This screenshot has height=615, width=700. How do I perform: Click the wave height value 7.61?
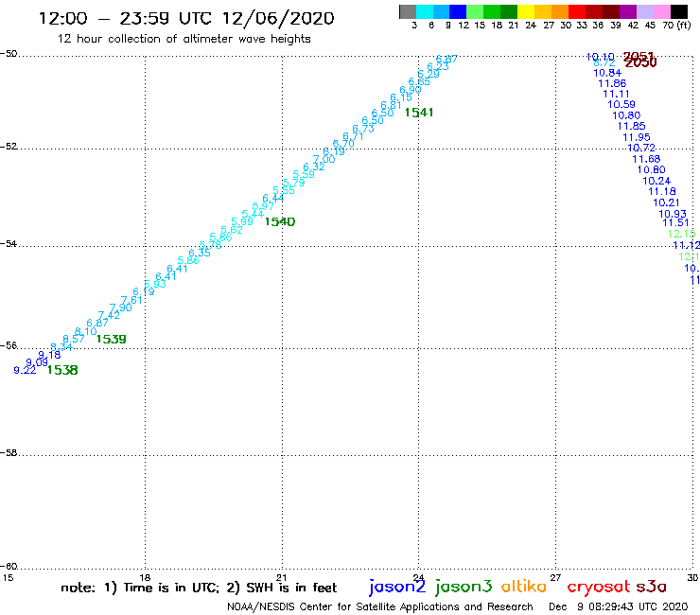tap(131, 300)
